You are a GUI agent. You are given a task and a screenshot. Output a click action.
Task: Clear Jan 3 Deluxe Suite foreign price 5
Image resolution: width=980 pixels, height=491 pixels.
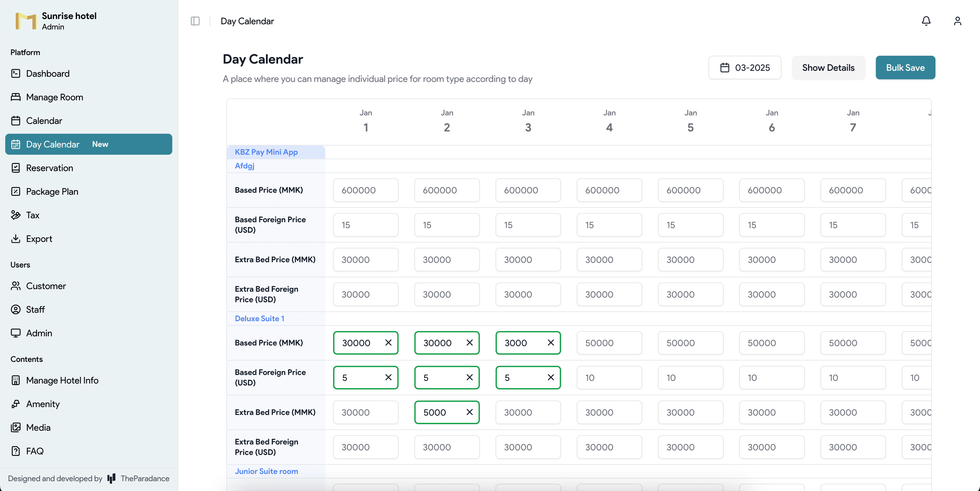click(x=551, y=377)
